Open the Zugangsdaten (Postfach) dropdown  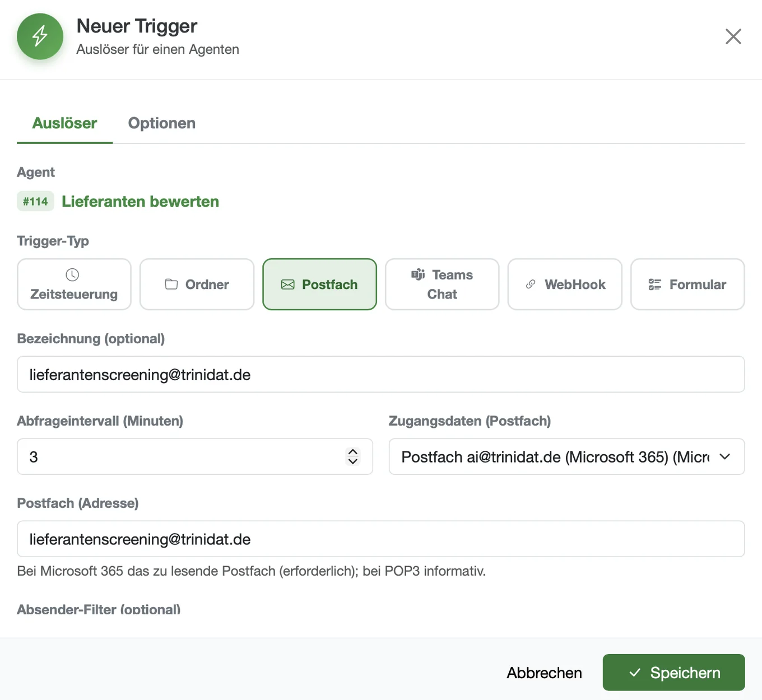[566, 456]
